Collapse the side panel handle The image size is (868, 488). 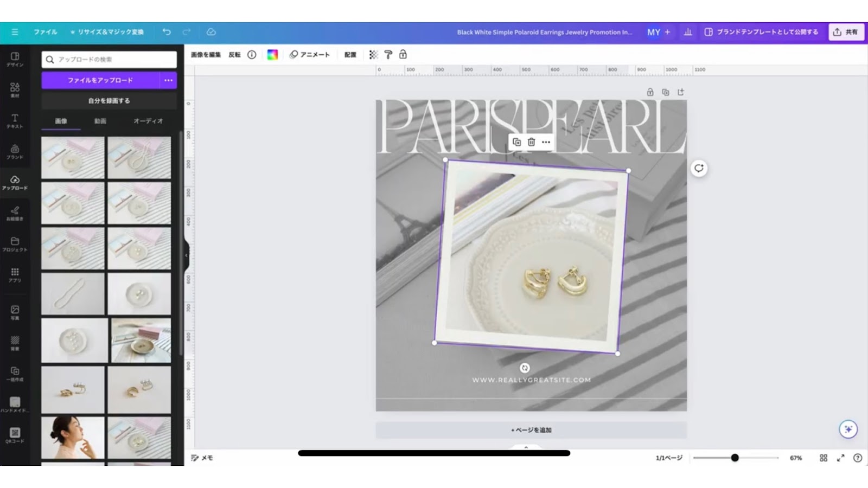[186, 255]
